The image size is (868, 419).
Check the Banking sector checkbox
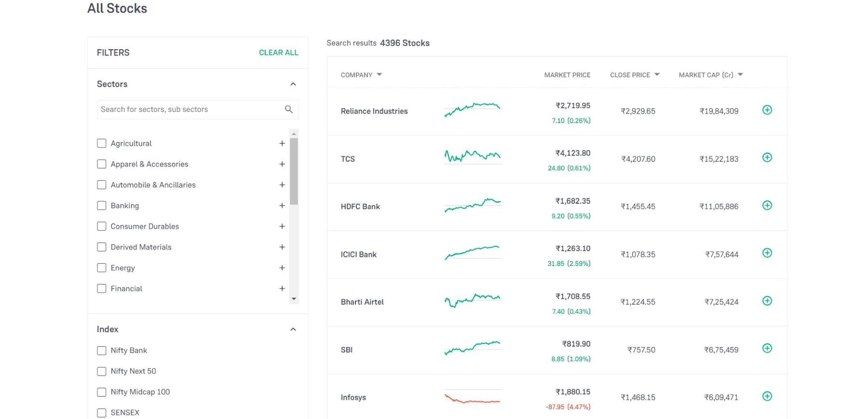[101, 206]
